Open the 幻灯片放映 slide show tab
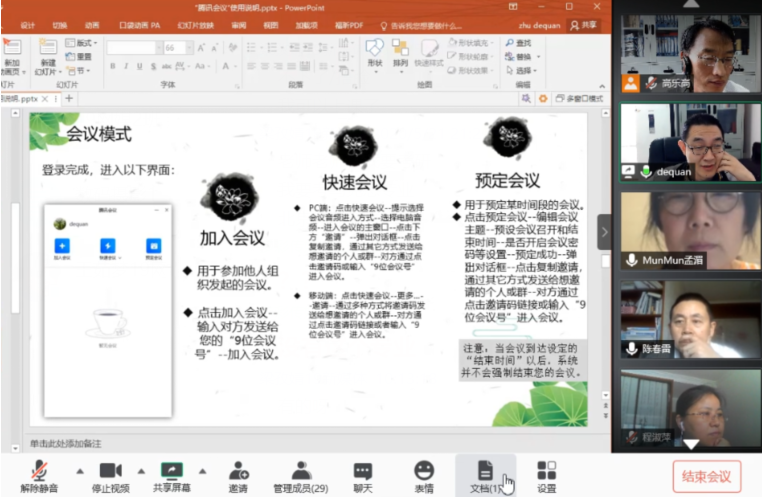 pos(195,25)
